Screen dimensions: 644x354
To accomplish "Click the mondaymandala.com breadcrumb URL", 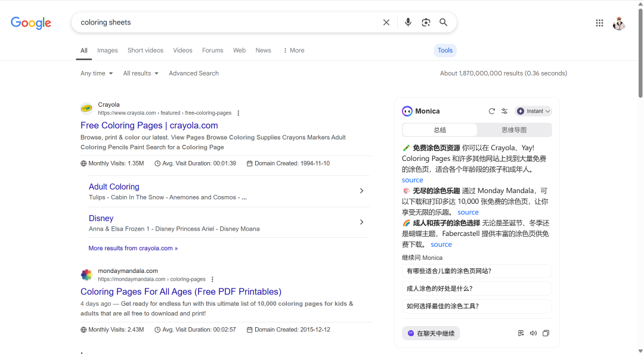I will (151, 280).
